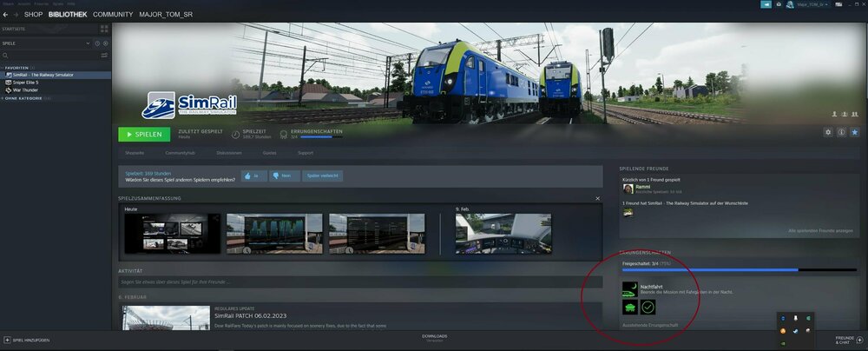Open FREUNDE & CHAT
868x351 pixels.
pyautogui.click(x=849, y=340)
